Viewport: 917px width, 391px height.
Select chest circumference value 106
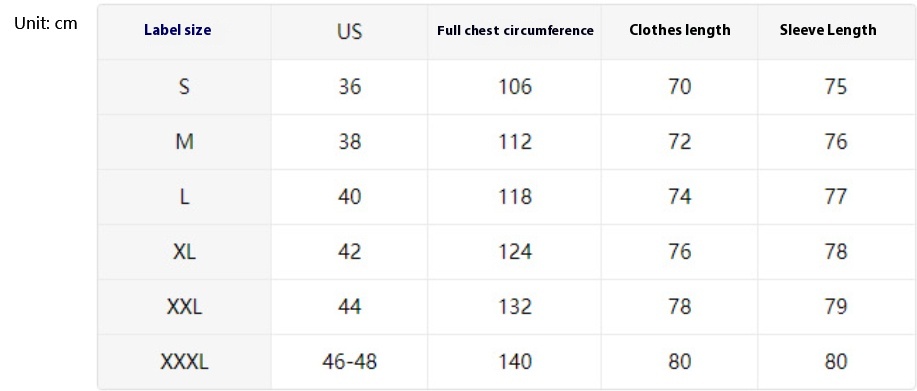[x=515, y=87]
